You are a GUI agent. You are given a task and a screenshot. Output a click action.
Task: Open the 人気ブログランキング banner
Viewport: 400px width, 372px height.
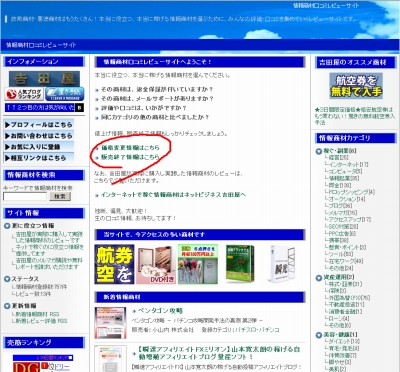point(24,94)
